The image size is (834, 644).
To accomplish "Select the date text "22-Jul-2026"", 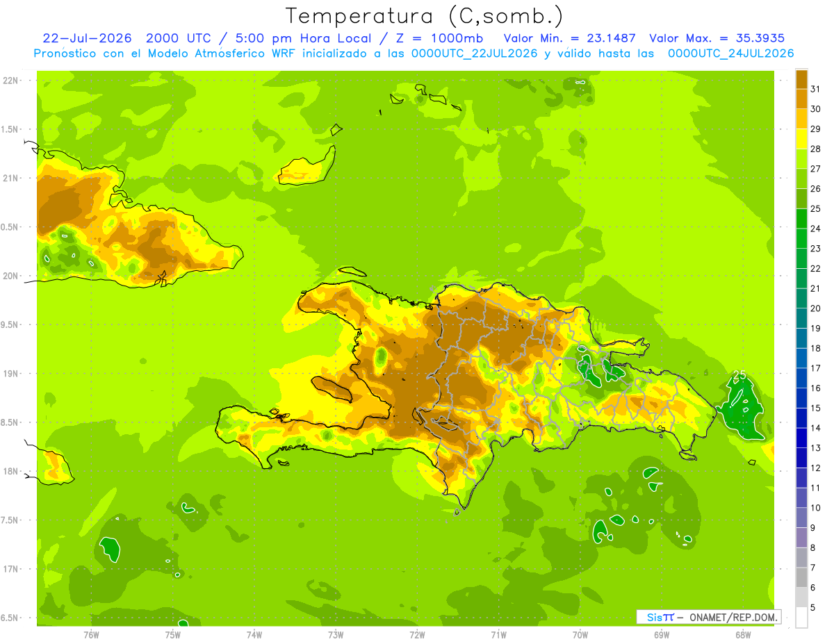I will pos(88,38).
